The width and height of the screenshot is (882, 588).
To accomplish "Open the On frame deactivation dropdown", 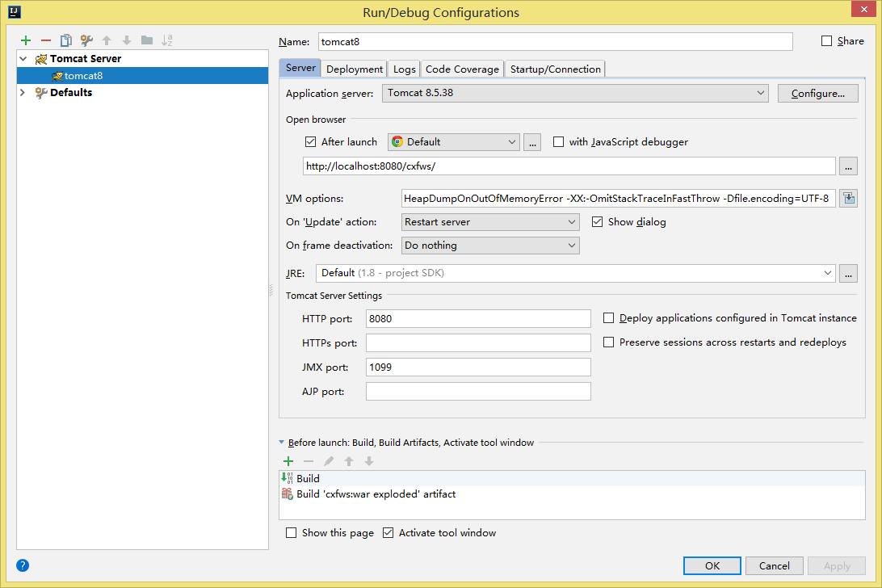I will point(490,246).
